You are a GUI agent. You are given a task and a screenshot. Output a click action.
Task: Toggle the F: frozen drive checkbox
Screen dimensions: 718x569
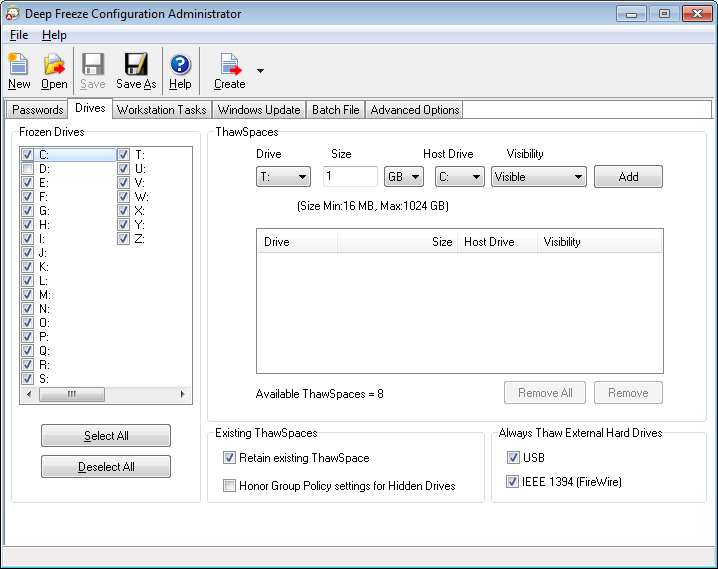click(27, 197)
